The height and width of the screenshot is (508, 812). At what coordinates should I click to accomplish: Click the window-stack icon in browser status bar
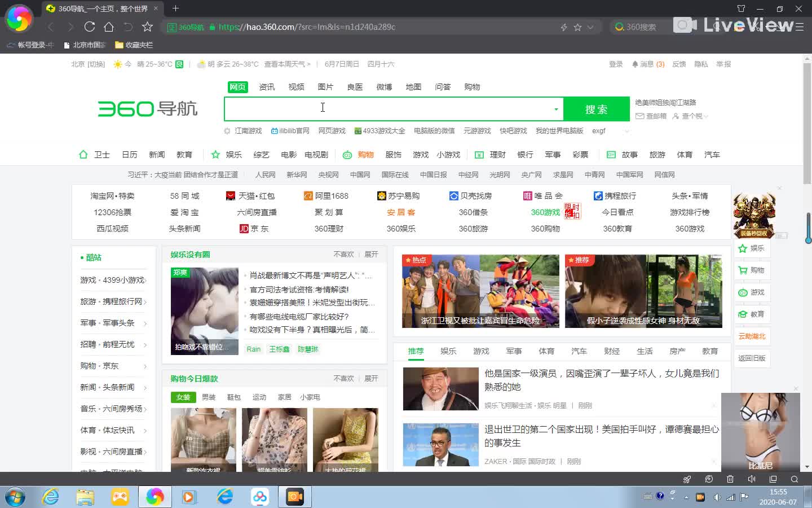[x=773, y=479]
